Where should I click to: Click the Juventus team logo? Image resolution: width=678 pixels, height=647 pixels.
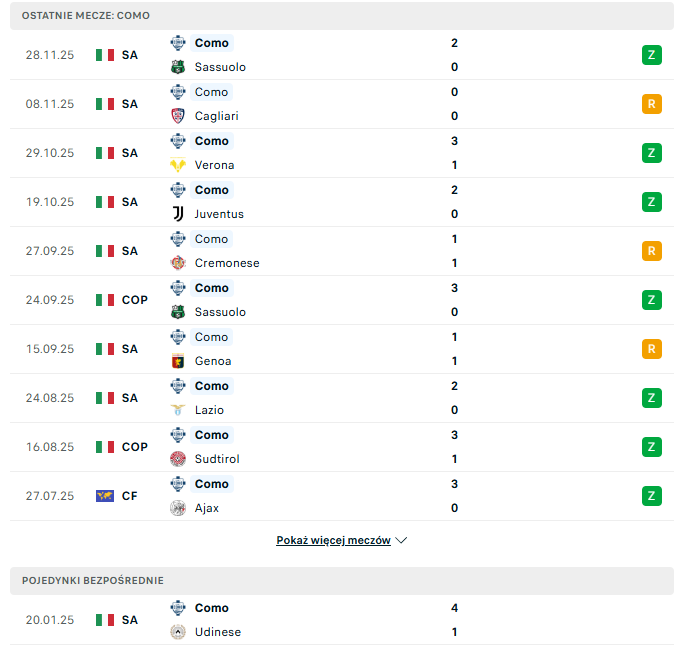point(178,214)
